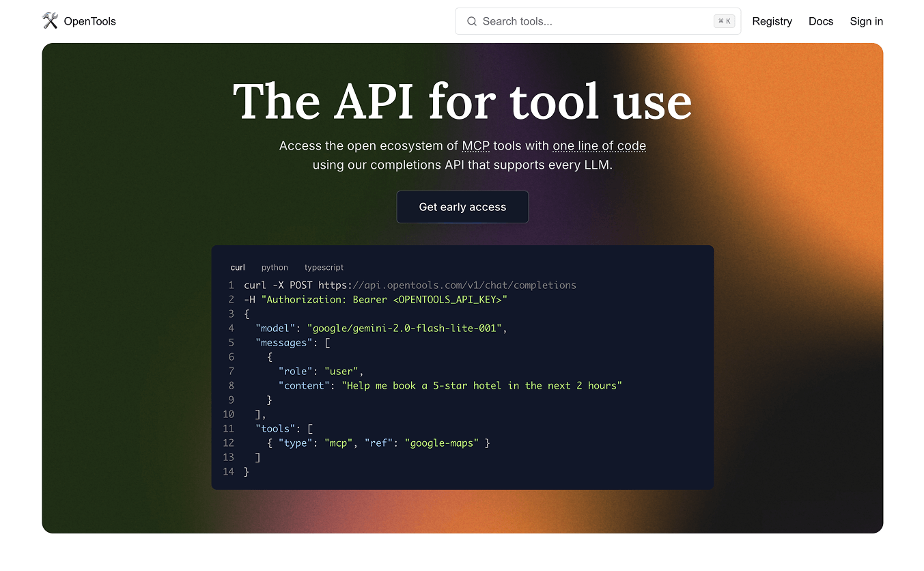The image size is (924, 571).
Task: Click the magnifying glass search icon
Action: [x=471, y=21]
